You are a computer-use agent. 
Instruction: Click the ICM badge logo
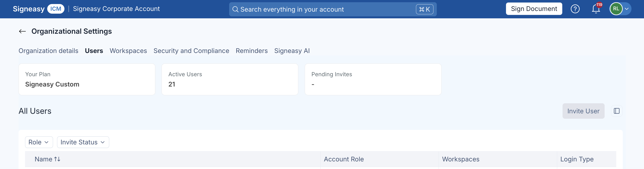55,9
